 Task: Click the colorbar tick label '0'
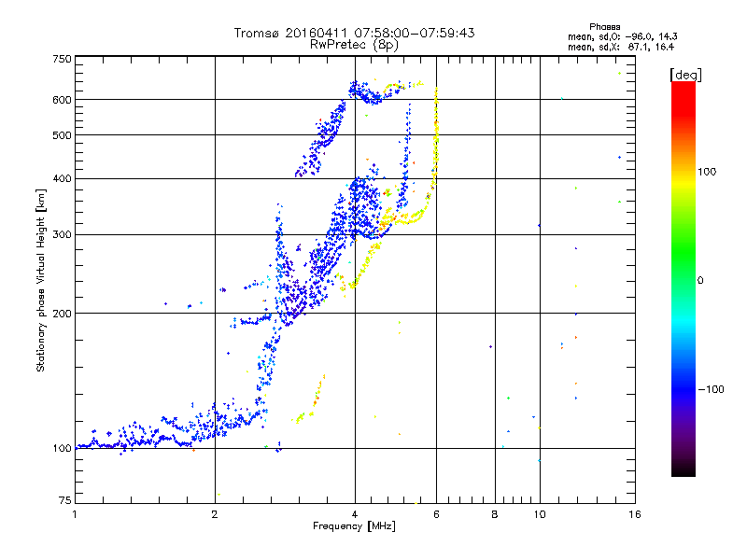[700, 281]
